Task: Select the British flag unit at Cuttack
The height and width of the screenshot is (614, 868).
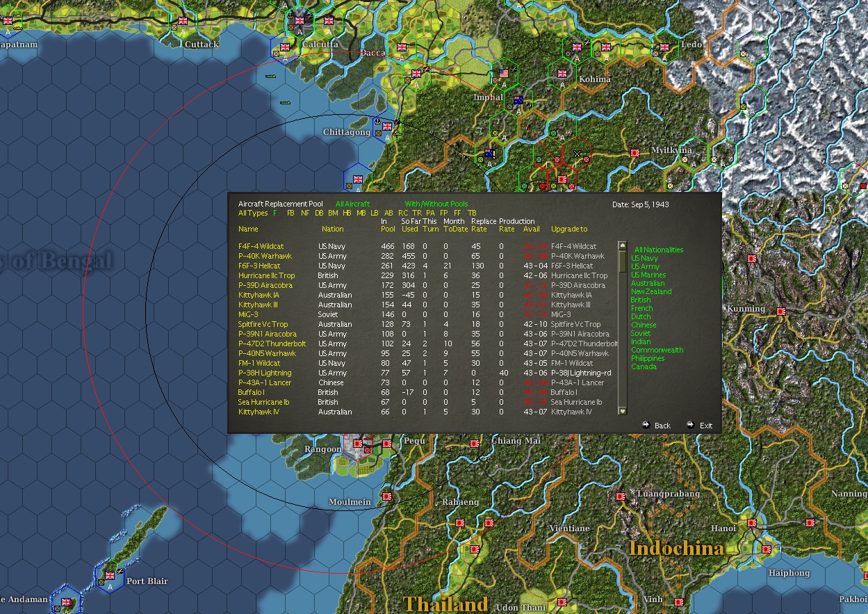Action: 183,22
